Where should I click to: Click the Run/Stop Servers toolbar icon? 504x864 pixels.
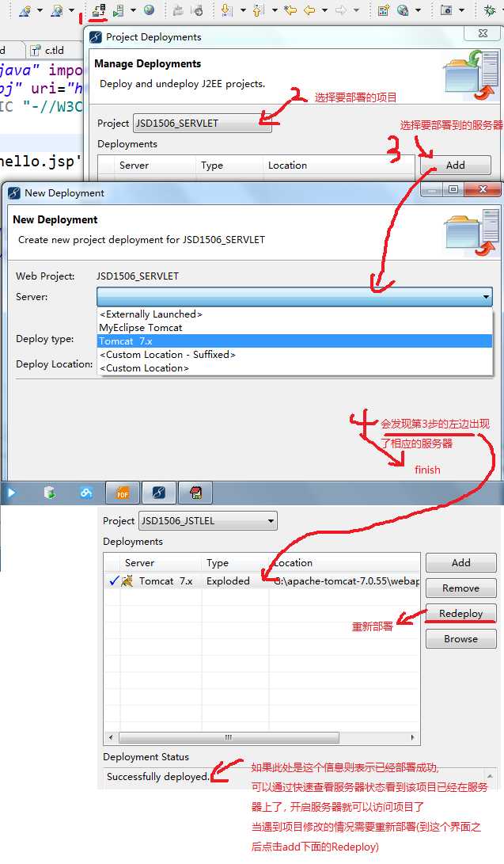point(119,10)
